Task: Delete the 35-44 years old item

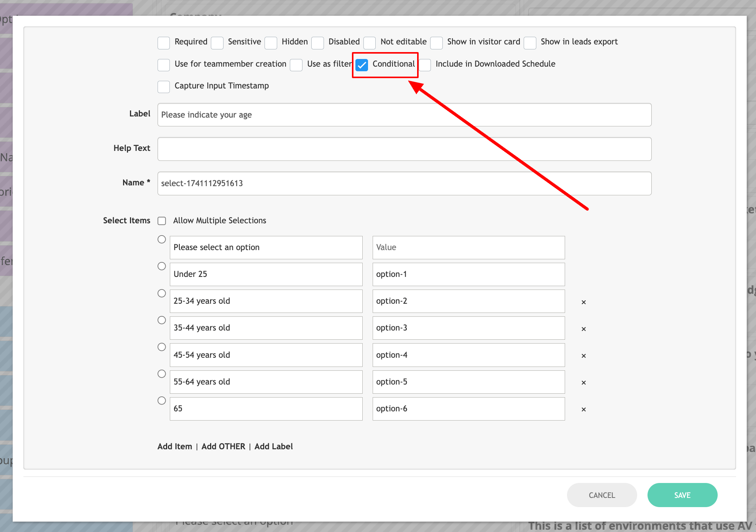Action: 583,329
